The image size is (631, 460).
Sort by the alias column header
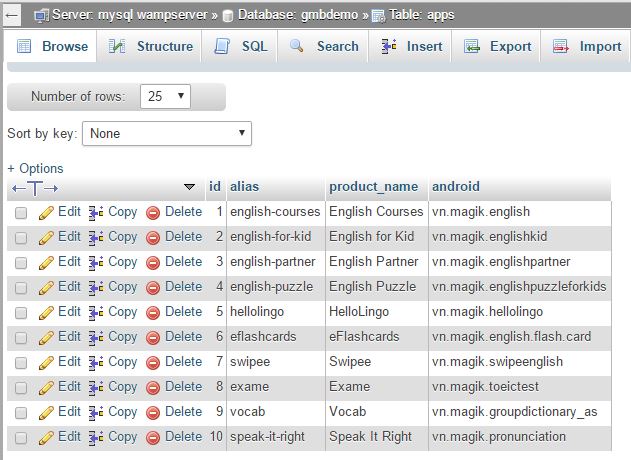coord(245,186)
